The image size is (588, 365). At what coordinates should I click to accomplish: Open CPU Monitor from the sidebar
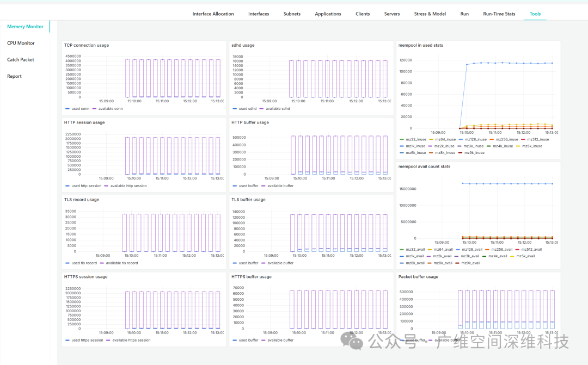click(x=21, y=43)
